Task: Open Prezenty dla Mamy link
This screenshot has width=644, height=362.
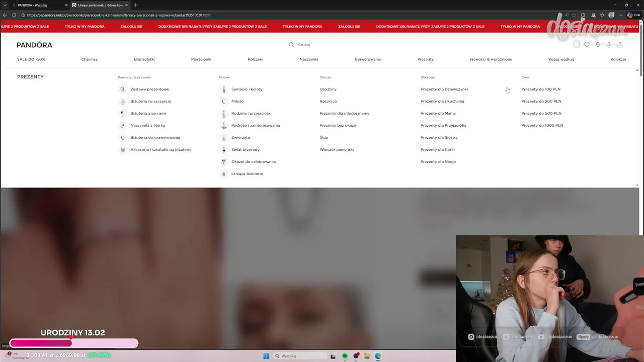Action: 438,113
